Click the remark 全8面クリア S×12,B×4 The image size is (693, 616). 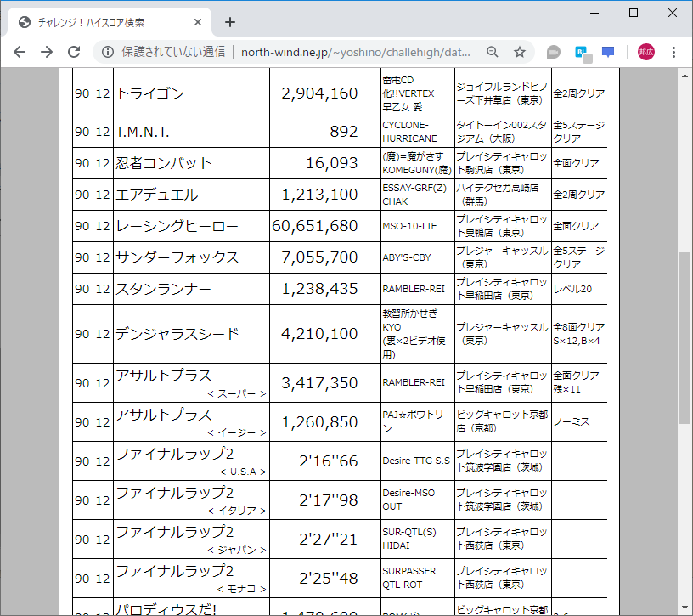[x=579, y=334]
